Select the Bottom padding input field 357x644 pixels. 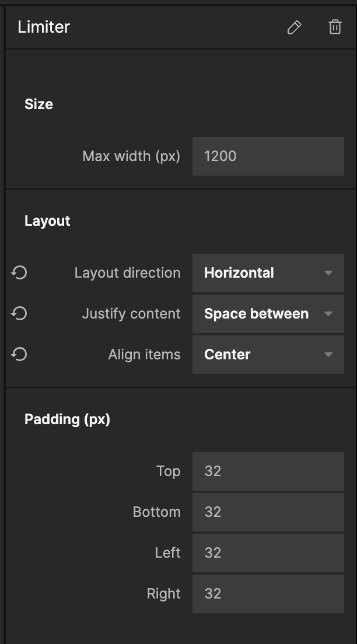pos(268,512)
